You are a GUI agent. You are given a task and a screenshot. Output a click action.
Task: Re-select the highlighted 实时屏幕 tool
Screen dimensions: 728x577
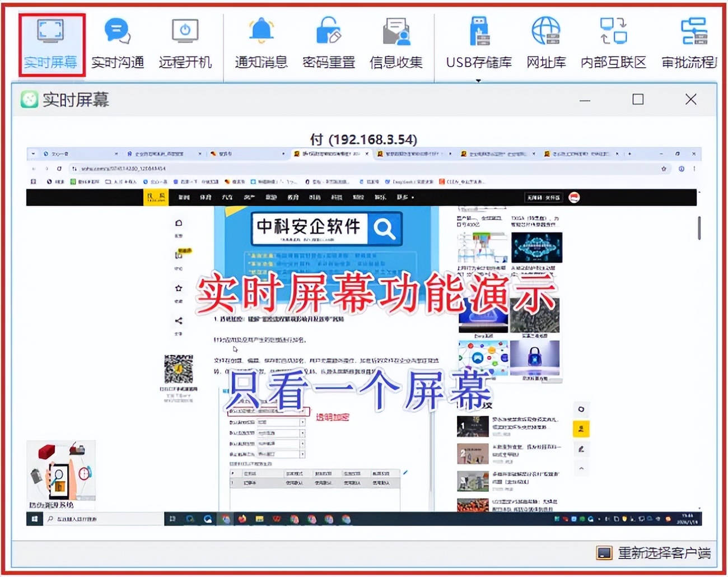pyautogui.click(x=50, y=42)
